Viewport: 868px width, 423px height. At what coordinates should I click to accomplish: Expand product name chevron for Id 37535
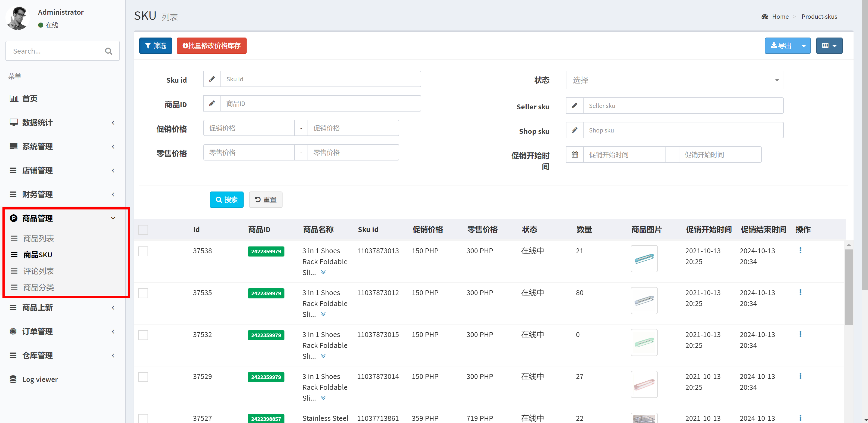click(x=323, y=314)
